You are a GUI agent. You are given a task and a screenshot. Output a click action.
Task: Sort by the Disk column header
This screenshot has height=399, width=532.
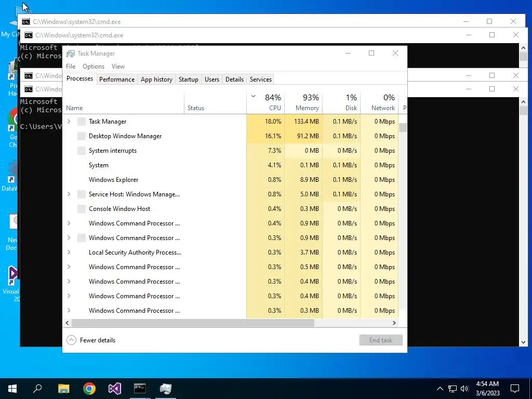coord(341,102)
